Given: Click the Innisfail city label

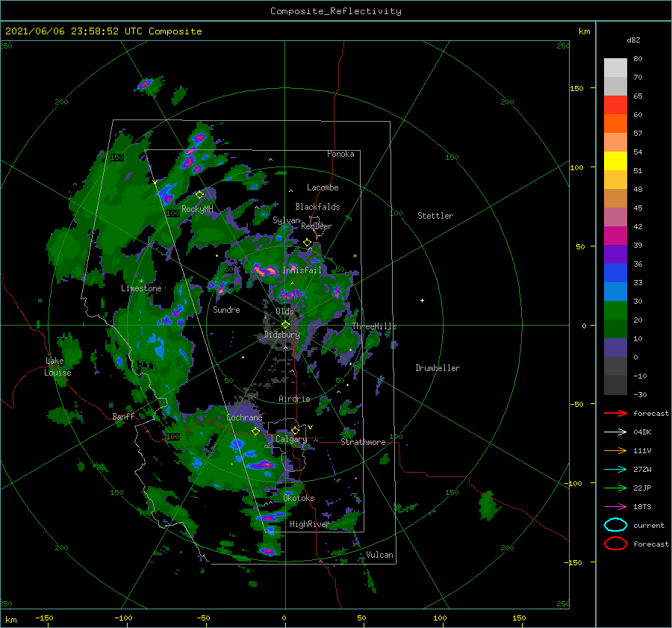Looking at the screenshot, I should (x=302, y=270).
